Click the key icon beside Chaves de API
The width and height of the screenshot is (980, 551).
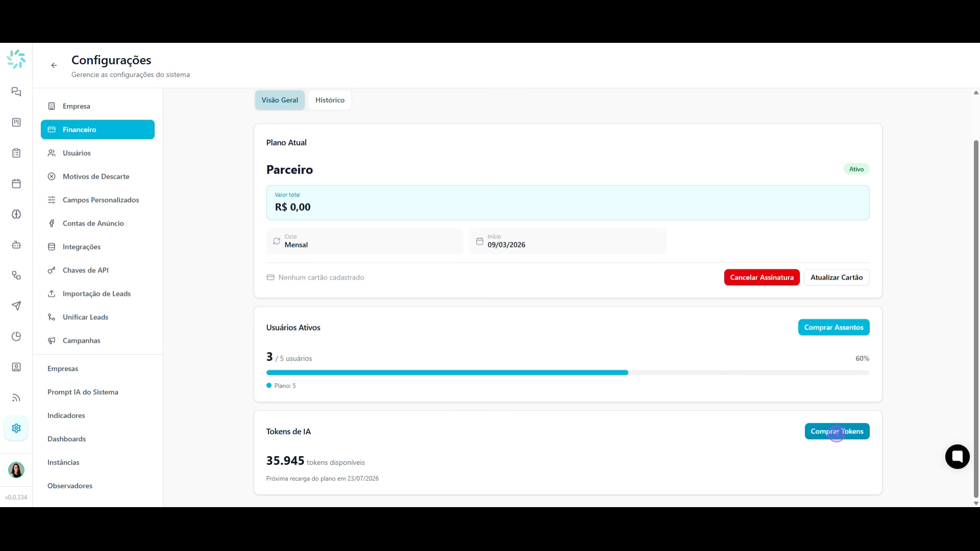52,270
